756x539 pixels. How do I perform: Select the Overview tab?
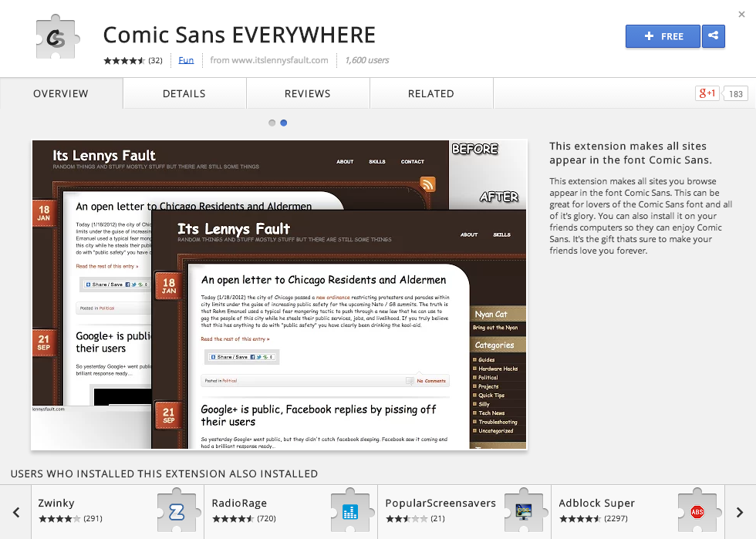pyautogui.click(x=61, y=93)
